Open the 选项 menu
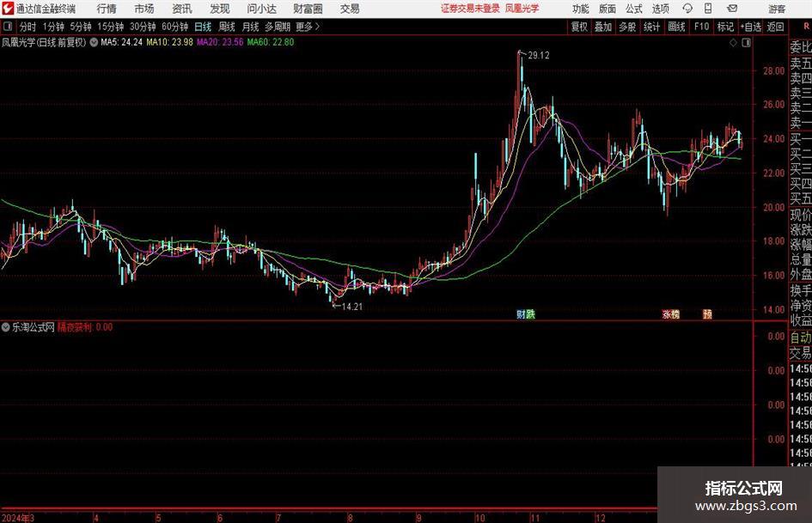 tap(660, 9)
